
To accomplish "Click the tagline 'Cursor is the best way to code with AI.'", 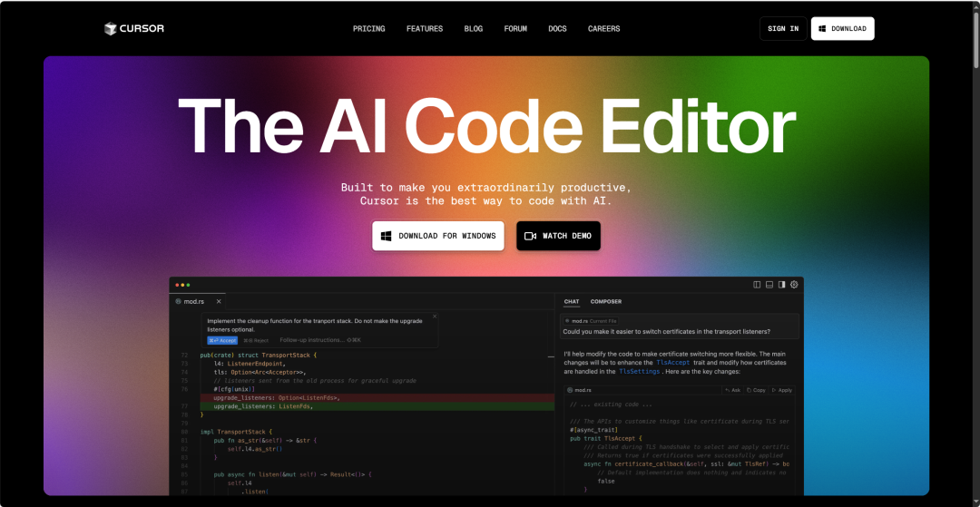I will tap(486, 201).
